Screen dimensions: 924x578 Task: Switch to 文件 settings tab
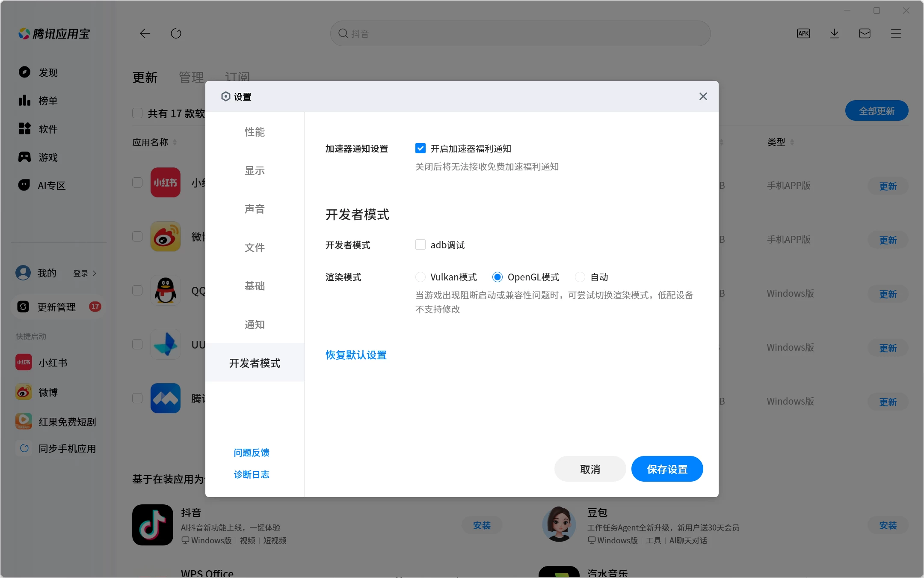pyautogui.click(x=255, y=247)
